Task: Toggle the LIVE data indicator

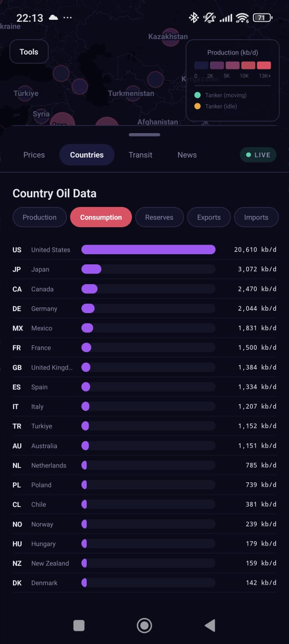Action: tap(258, 155)
